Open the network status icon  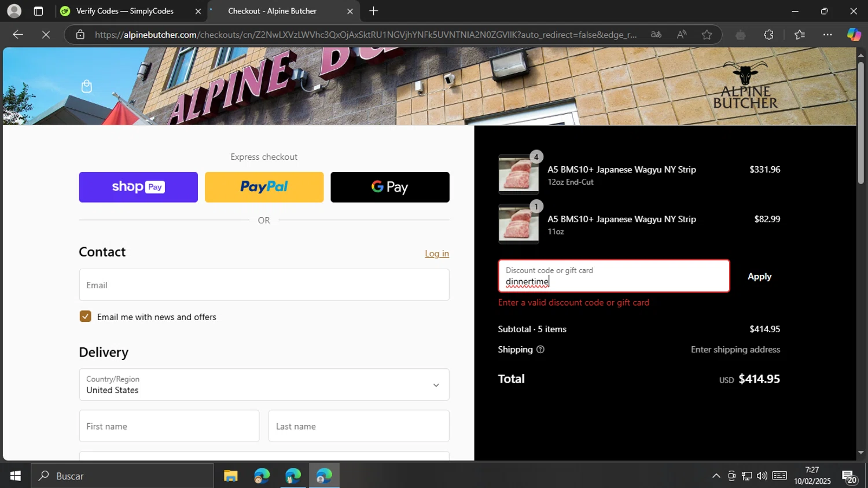(747, 476)
